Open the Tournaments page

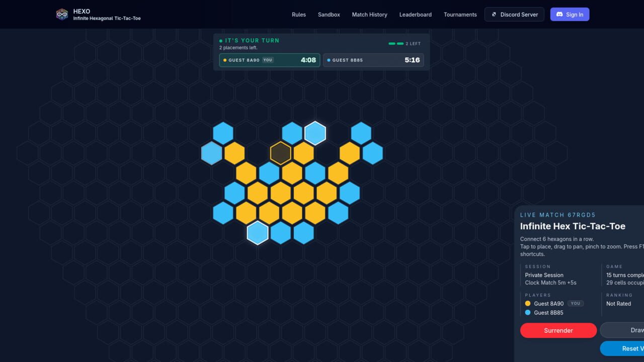(x=460, y=15)
